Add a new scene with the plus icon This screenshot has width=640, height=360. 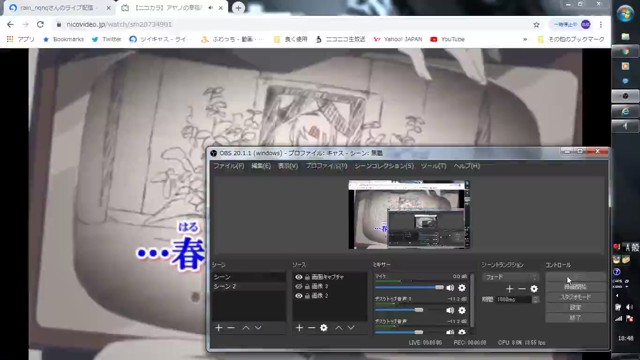[x=219, y=328]
